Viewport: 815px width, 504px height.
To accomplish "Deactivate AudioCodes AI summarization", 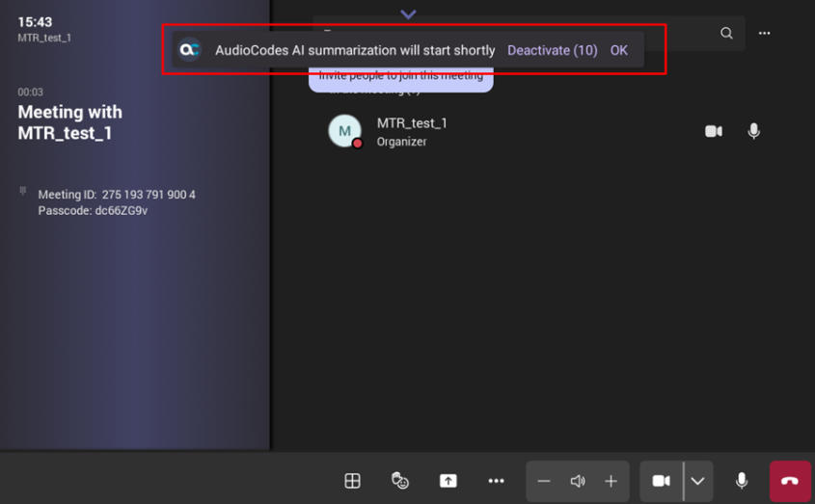I will click(552, 50).
